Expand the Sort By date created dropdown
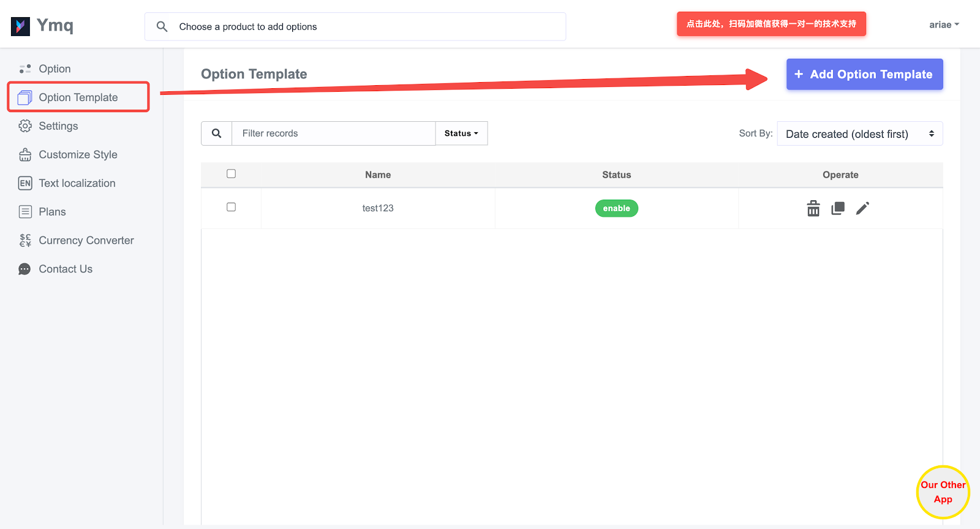This screenshot has width=980, height=529. point(859,134)
